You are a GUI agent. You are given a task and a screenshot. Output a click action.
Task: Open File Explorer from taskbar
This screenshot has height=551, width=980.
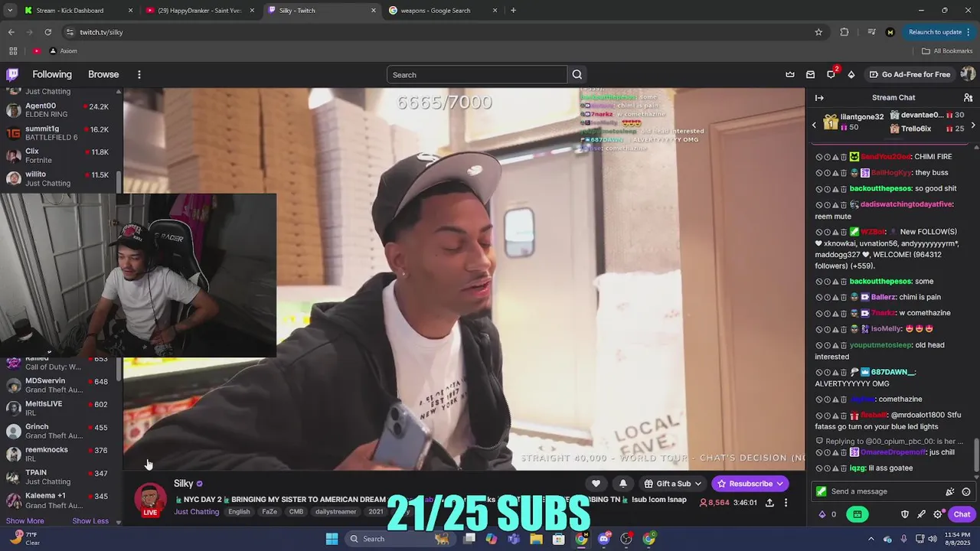click(537, 539)
